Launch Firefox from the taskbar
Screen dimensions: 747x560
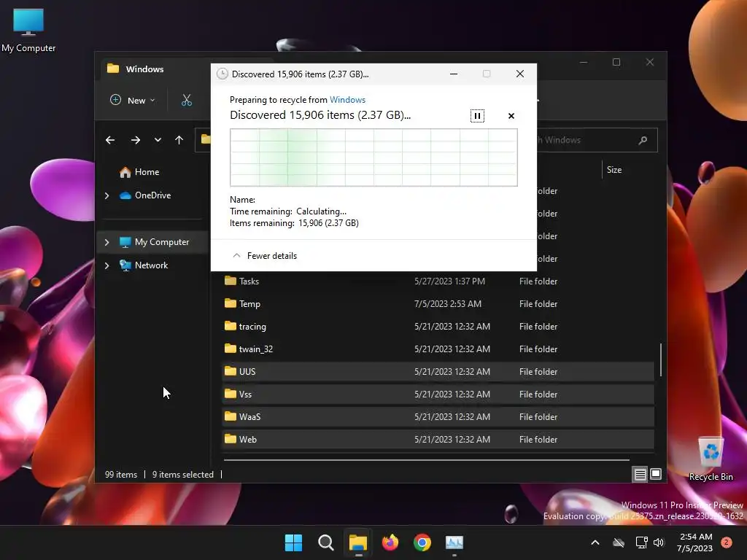390,542
